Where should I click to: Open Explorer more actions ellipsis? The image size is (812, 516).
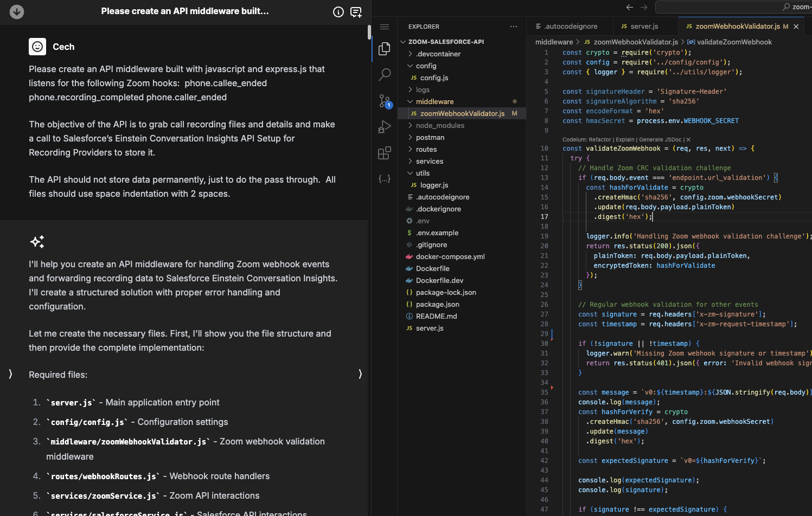tap(514, 27)
